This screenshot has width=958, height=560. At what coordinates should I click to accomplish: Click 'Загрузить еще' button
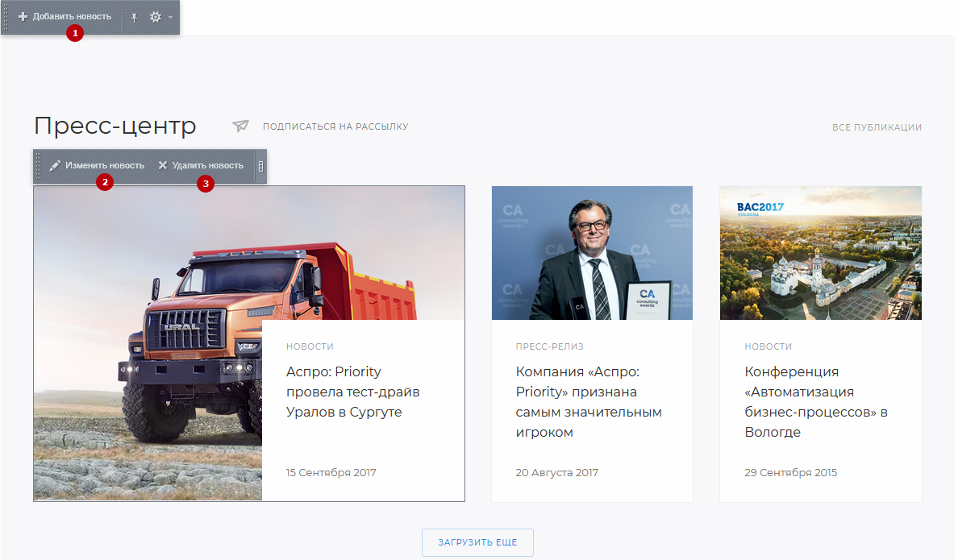[477, 542]
